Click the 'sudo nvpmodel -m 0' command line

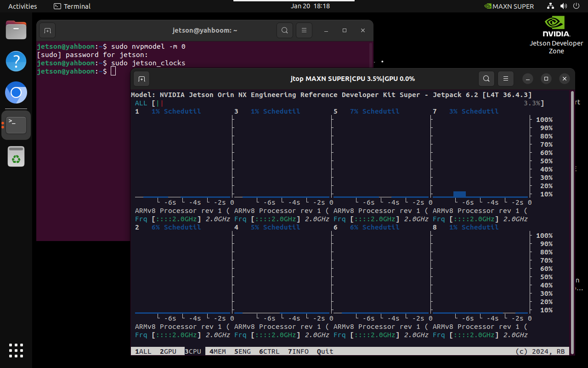click(x=111, y=46)
